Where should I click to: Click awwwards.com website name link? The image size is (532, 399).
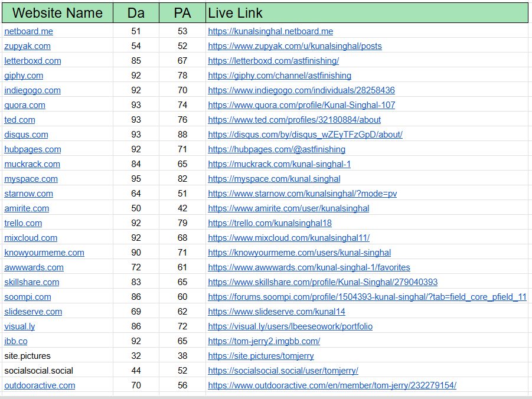click(x=34, y=267)
